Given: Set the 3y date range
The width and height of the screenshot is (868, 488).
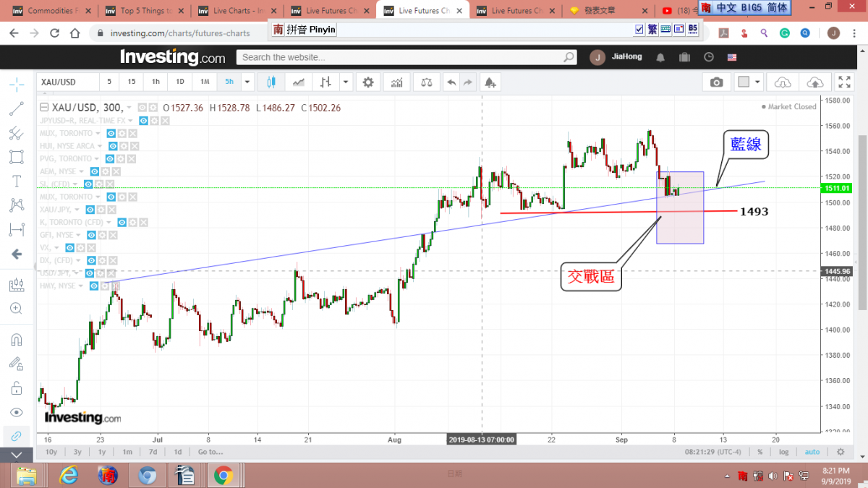Looking at the screenshot, I should [x=77, y=452].
